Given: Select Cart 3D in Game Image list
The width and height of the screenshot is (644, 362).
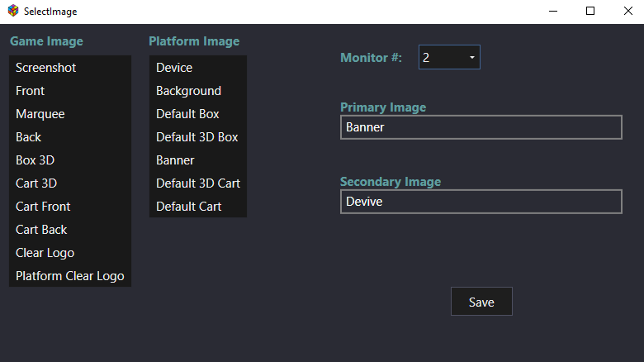Looking at the screenshot, I should 70,183.
